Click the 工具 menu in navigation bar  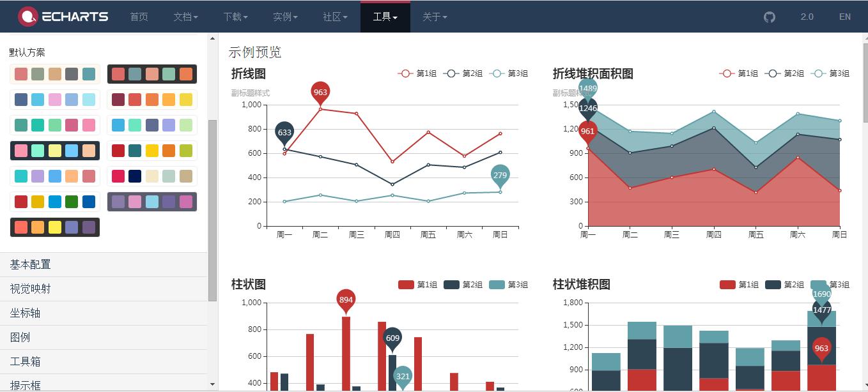(385, 17)
